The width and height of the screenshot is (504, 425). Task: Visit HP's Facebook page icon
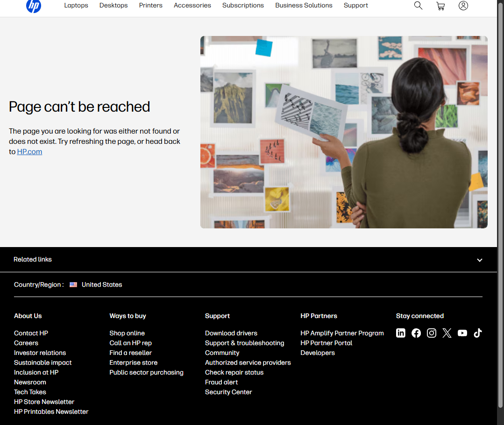click(x=416, y=333)
